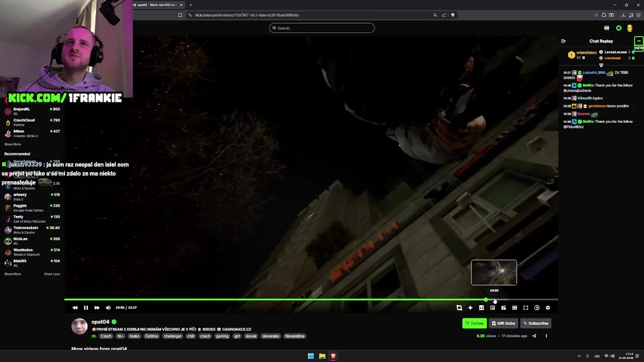Open a new browser tab
This screenshot has height=362, width=644.
pos(190,5)
